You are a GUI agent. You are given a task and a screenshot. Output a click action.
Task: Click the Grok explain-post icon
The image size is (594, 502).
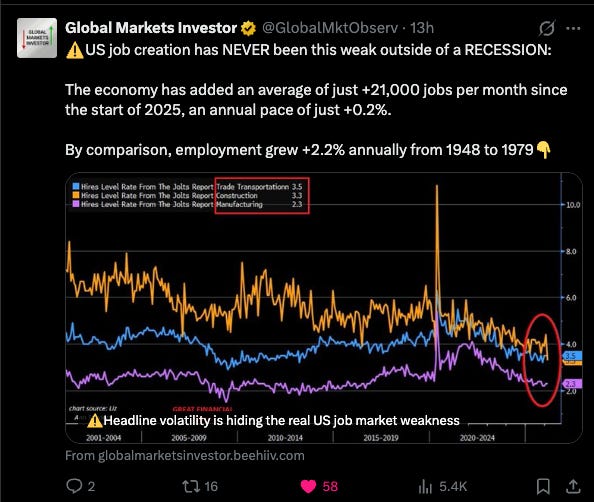coord(547,28)
